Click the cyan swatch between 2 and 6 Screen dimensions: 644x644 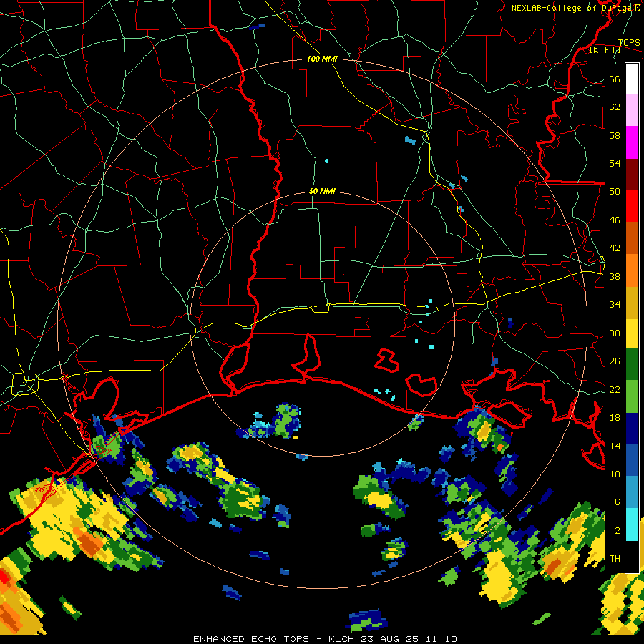click(632, 525)
